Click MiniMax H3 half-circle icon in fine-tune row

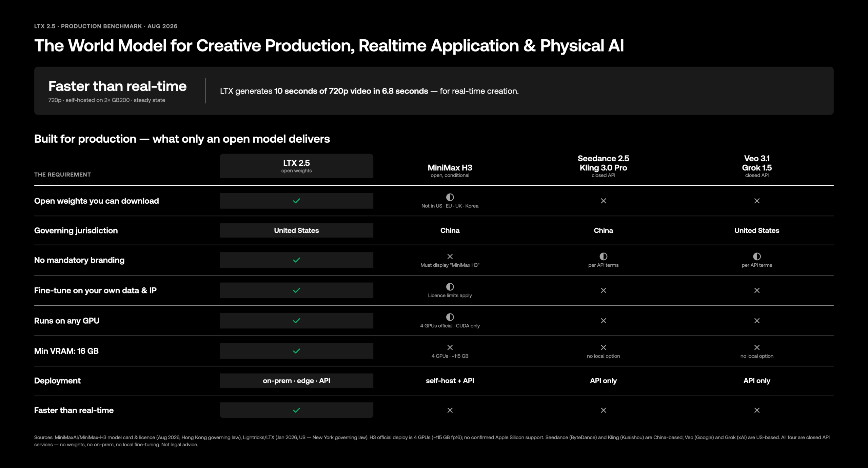(x=450, y=287)
